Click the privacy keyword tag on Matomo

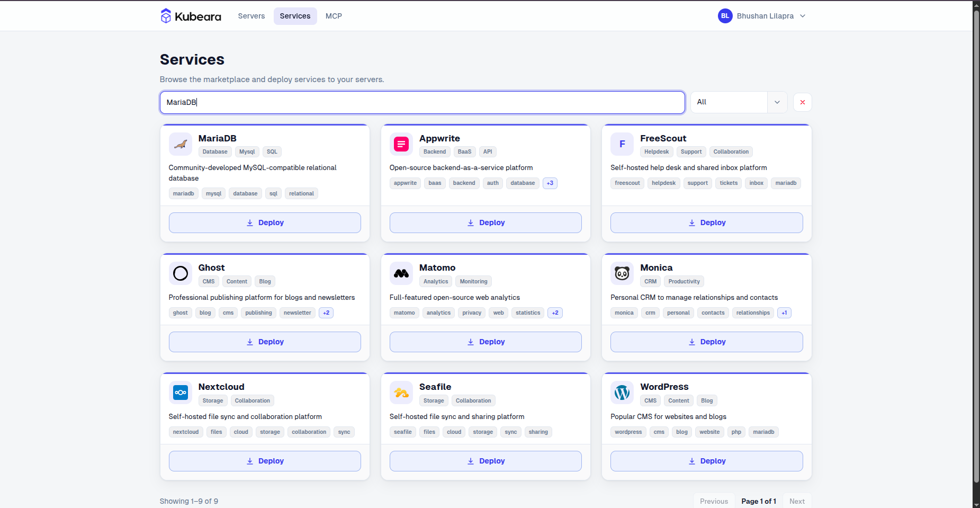[x=472, y=313]
